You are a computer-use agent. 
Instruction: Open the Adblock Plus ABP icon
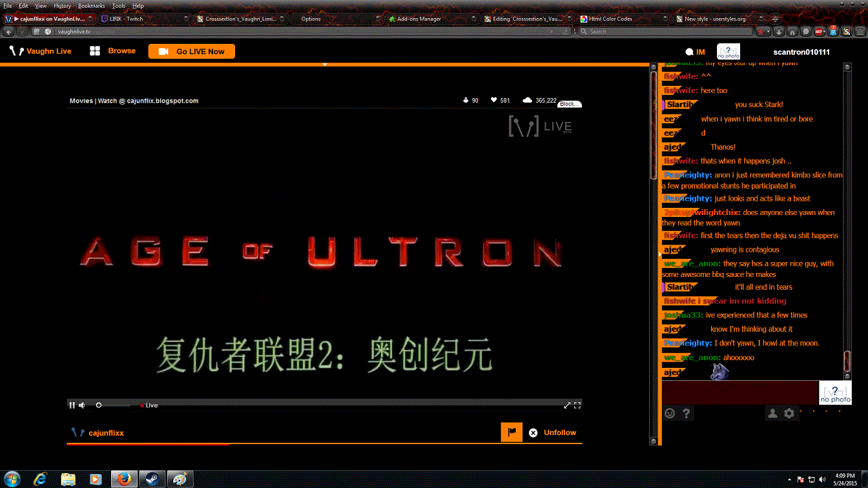click(819, 32)
